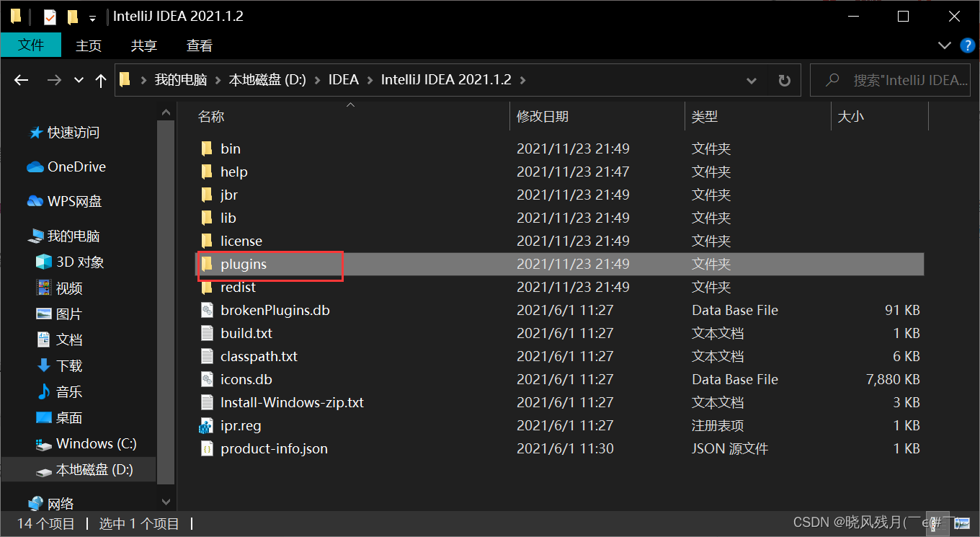Click 我的电脑 in address breadcrumb
Image resolution: width=980 pixels, height=537 pixels.
[x=181, y=80]
